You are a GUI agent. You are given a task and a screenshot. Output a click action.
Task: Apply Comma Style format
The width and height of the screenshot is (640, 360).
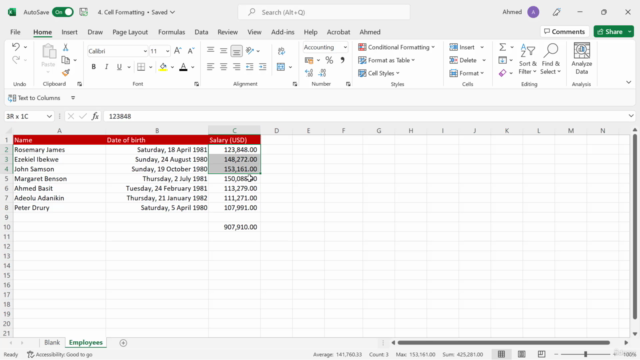pos(342,60)
